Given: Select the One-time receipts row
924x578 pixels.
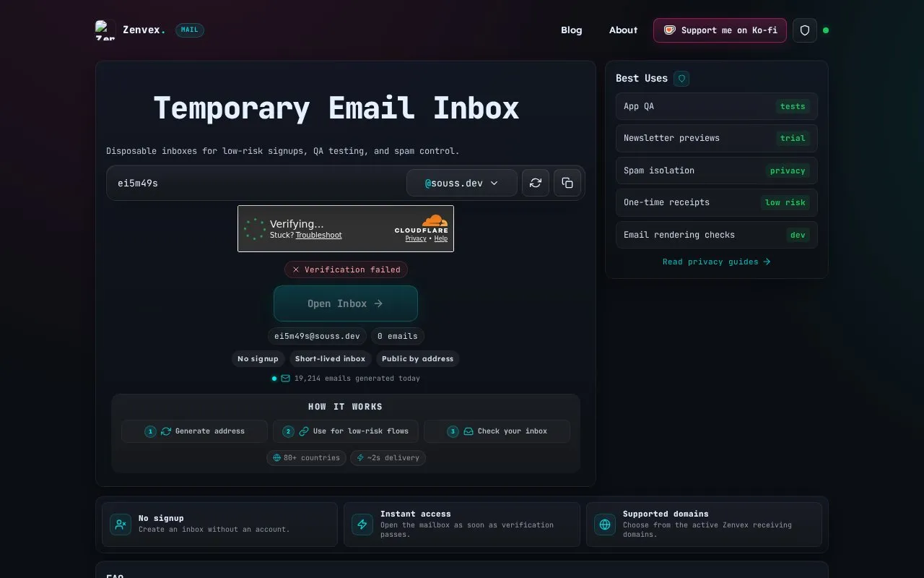Looking at the screenshot, I should 717,202.
